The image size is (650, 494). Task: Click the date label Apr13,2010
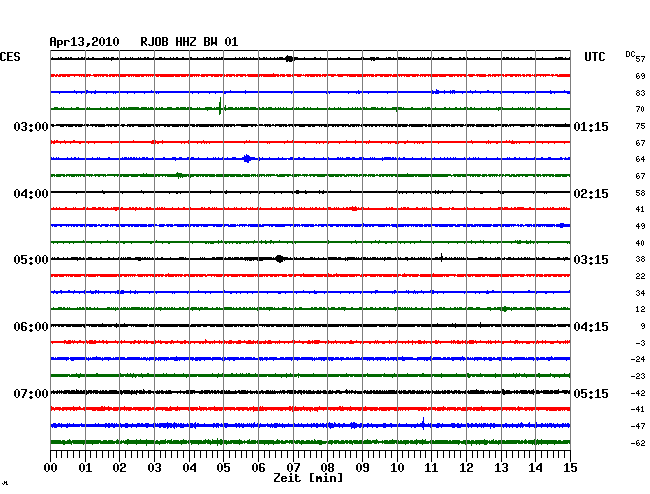[85, 42]
